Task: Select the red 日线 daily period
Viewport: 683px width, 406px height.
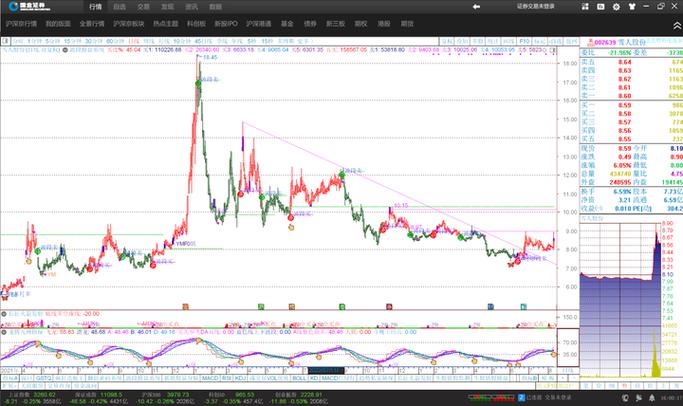Action: [x=134, y=41]
